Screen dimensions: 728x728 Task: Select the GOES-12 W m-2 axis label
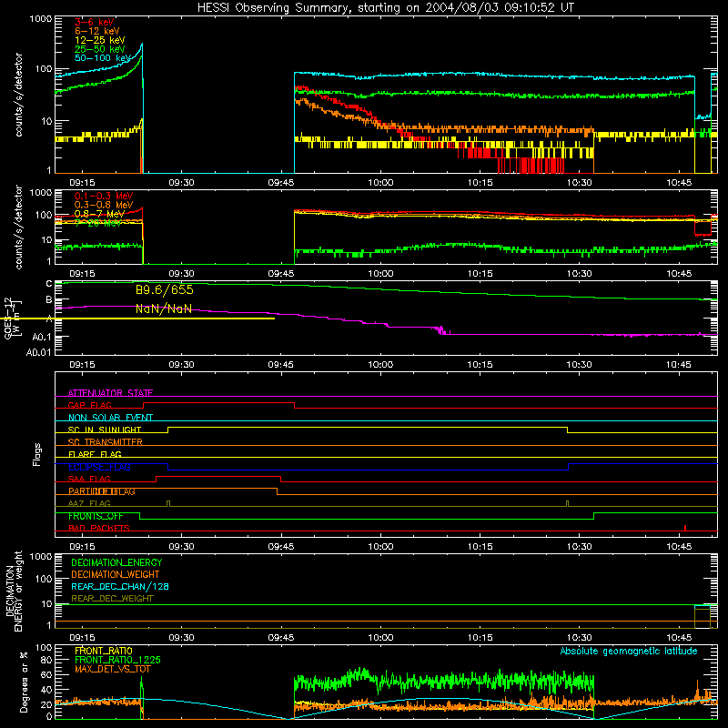point(12,318)
